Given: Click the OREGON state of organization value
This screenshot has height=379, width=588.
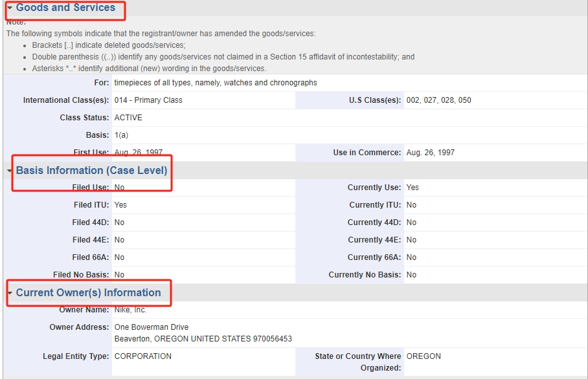Looking at the screenshot, I should (x=424, y=356).
